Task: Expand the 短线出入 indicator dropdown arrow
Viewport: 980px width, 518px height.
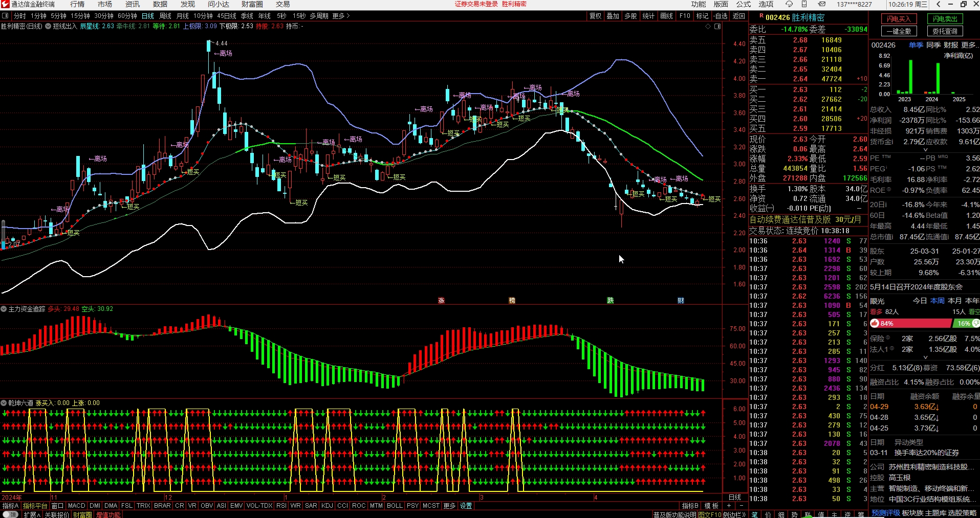Action: (48, 26)
